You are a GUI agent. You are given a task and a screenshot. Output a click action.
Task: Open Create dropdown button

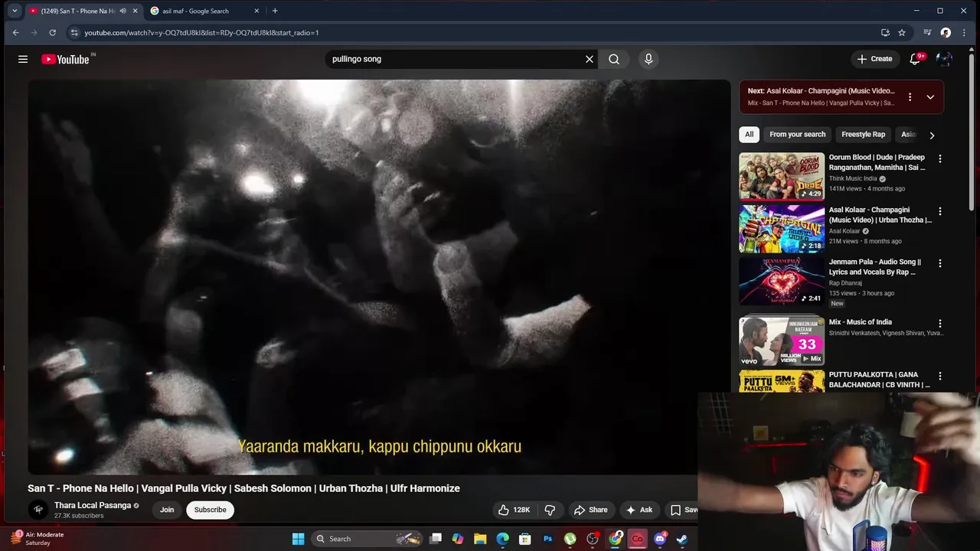point(874,59)
